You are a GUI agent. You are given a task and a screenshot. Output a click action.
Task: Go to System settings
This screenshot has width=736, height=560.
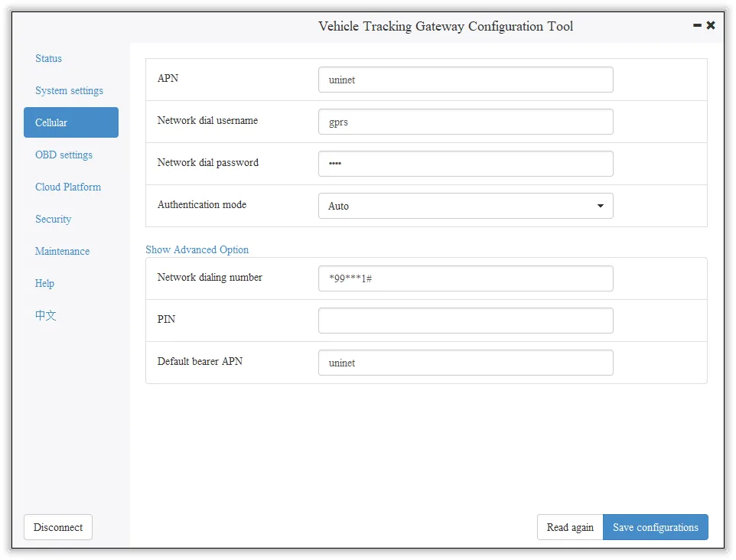click(x=70, y=90)
